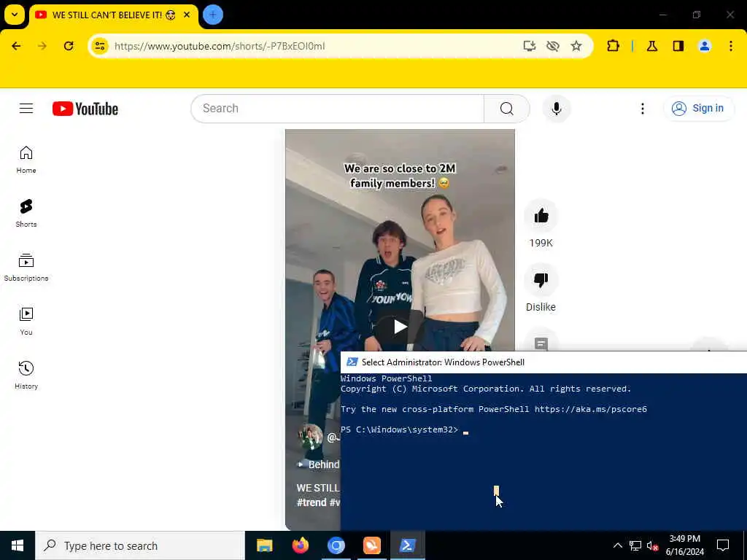Select the YouTube shorts URL in address bar
Image resolution: width=747 pixels, height=560 pixels.
[220, 46]
